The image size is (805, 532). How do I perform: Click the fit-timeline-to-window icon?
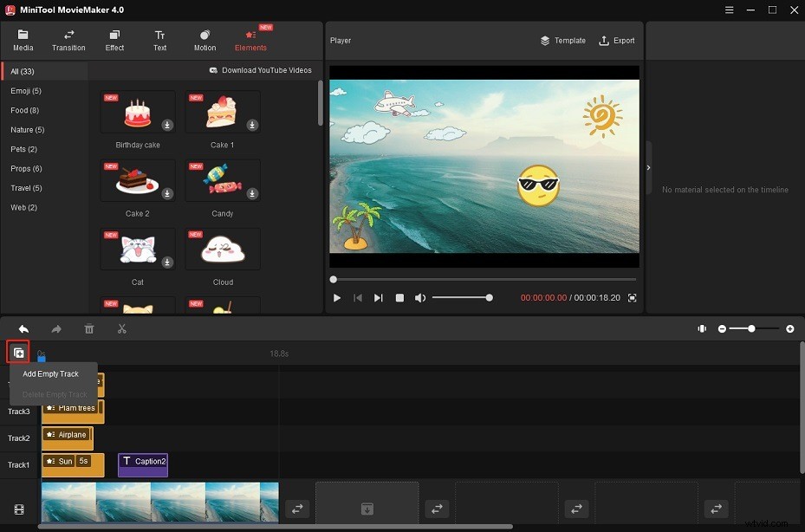[x=702, y=328]
